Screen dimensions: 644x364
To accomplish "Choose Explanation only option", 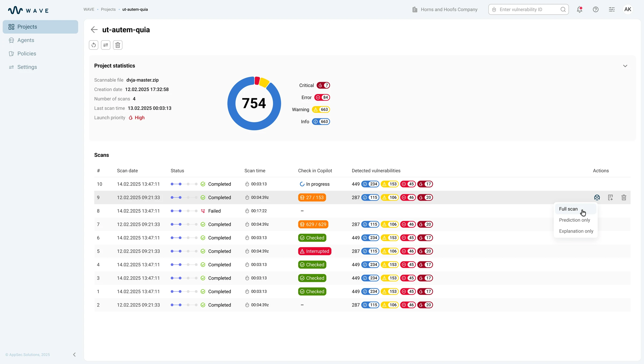I will 576,231.
